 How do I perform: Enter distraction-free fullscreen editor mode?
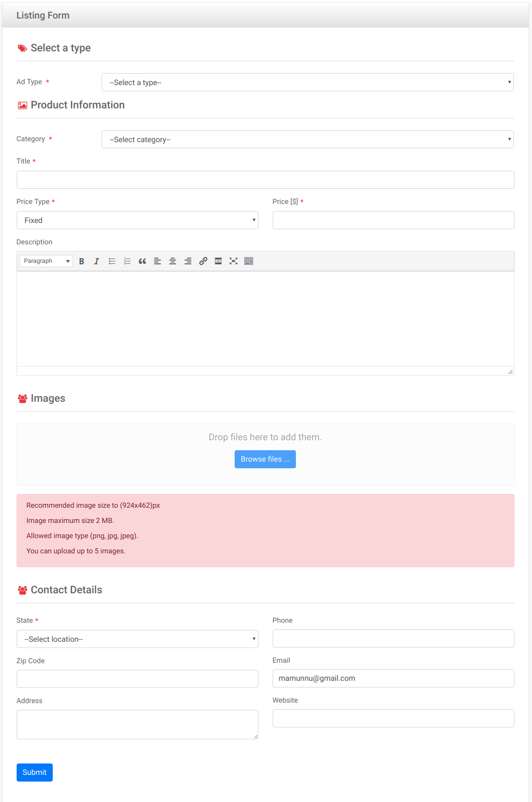(233, 261)
